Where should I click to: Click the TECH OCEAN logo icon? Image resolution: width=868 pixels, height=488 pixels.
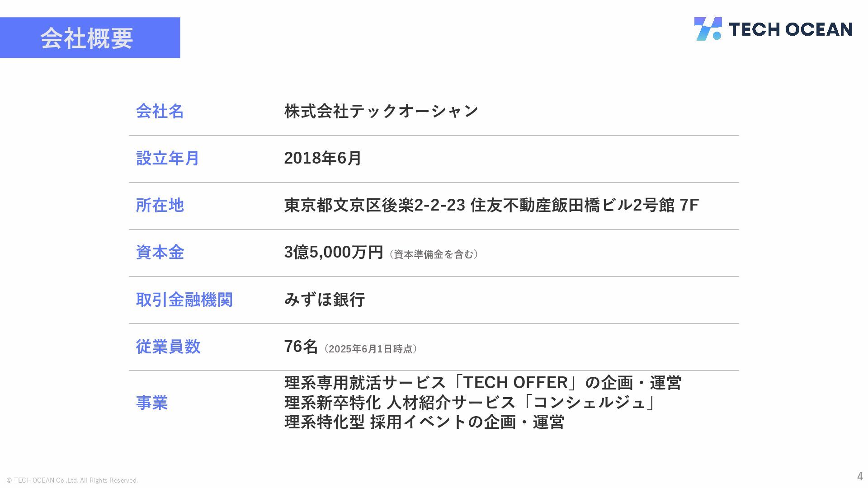tap(708, 29)
